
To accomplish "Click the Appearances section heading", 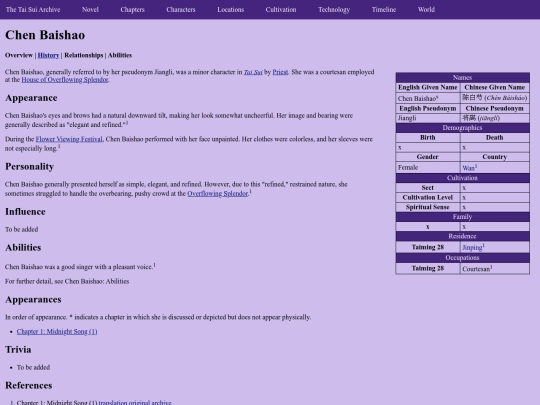I will tap(33, 300).
